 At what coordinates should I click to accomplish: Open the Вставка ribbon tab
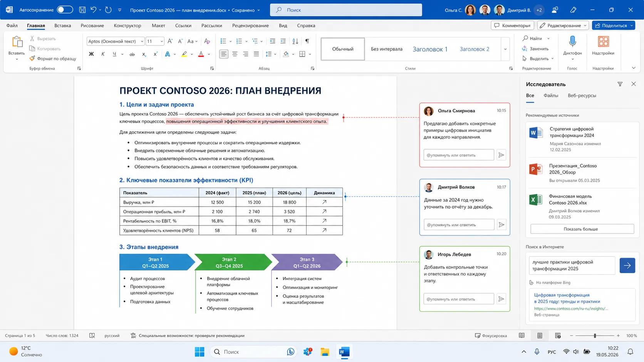[62, 25]
